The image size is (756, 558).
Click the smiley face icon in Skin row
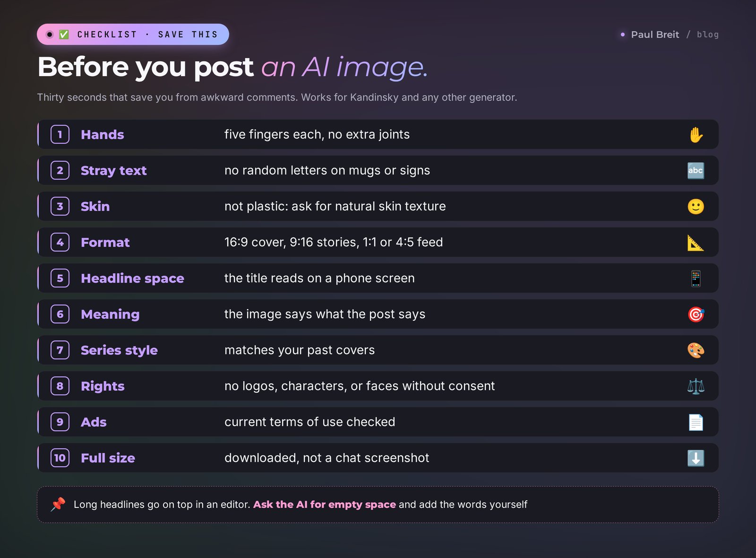[x=696, y=206]
